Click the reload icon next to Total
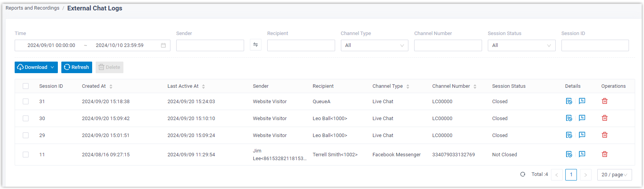 pyautogui.click(x=523, y=174)
